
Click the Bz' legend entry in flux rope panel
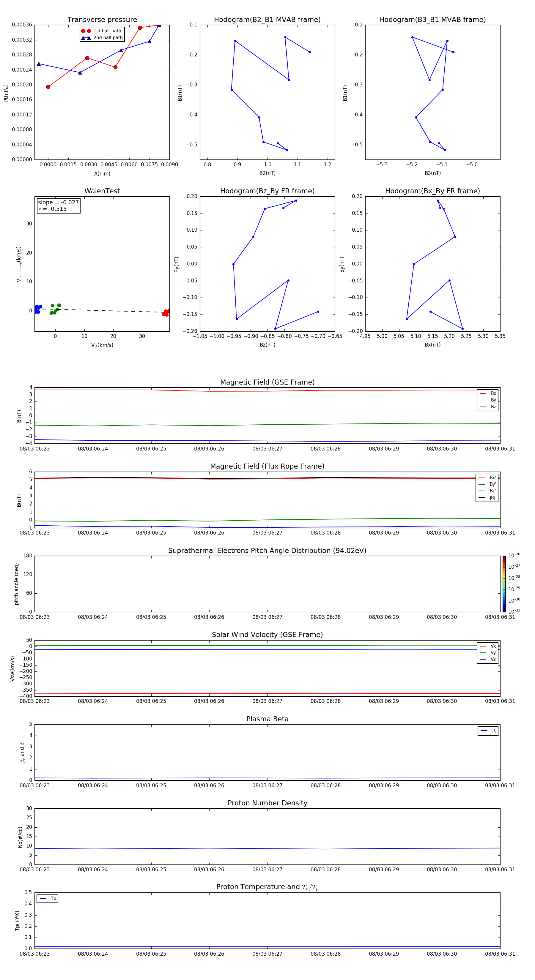[487, 491]
